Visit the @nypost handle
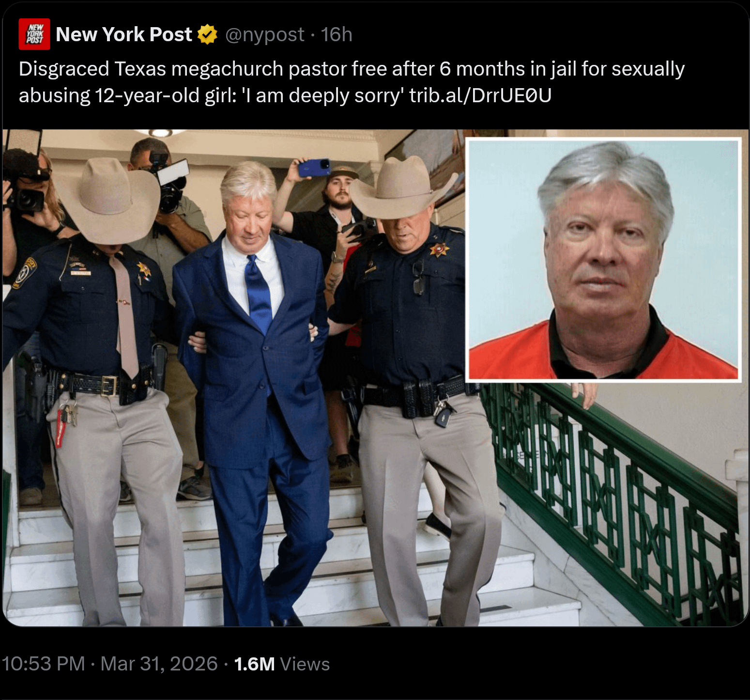 tap(265, 34)
